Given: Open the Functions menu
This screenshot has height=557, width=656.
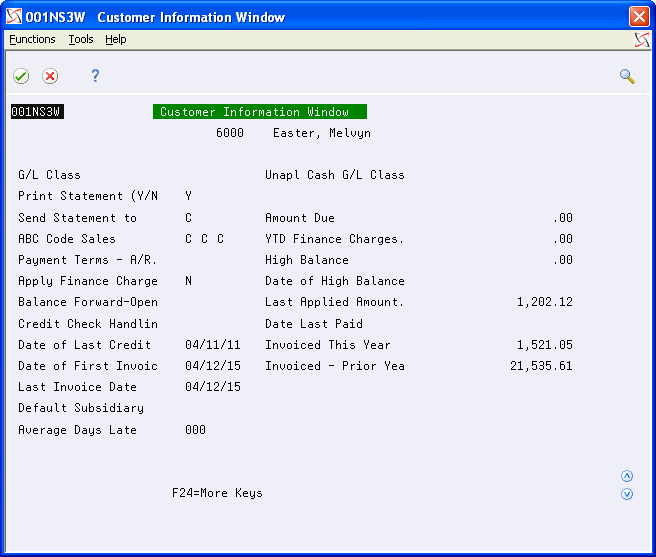Looking at the screenshot, I should (x=32, y=39).
